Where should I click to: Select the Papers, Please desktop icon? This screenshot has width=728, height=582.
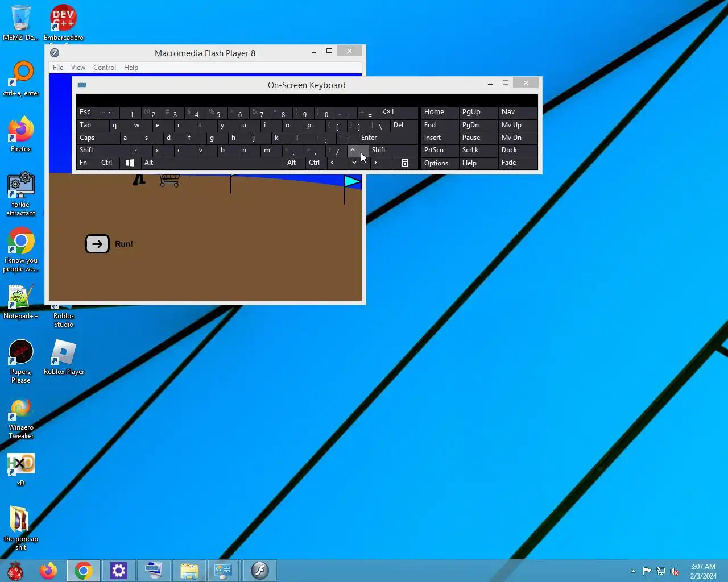[x=21, y=361]
